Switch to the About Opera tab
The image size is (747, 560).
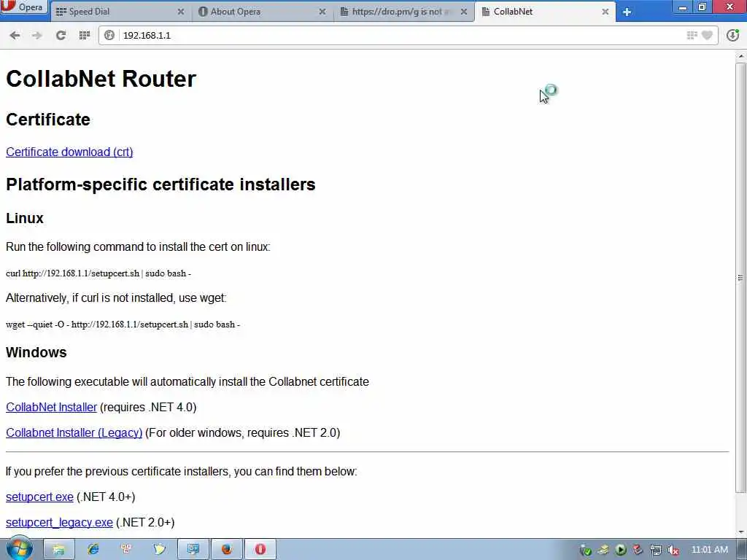[x=262, y=12]
